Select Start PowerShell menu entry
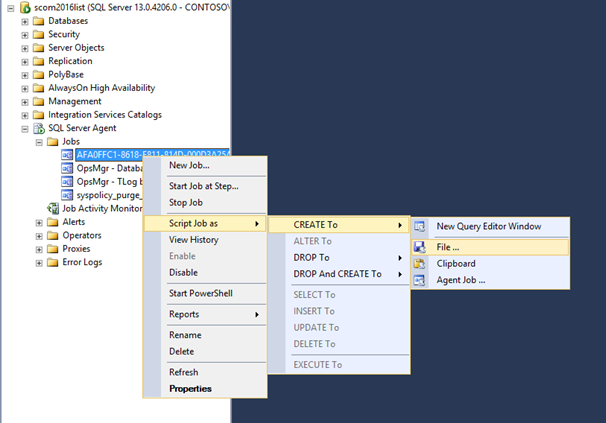The height and width of the screenshot is (423, 606). coord(205,293)
